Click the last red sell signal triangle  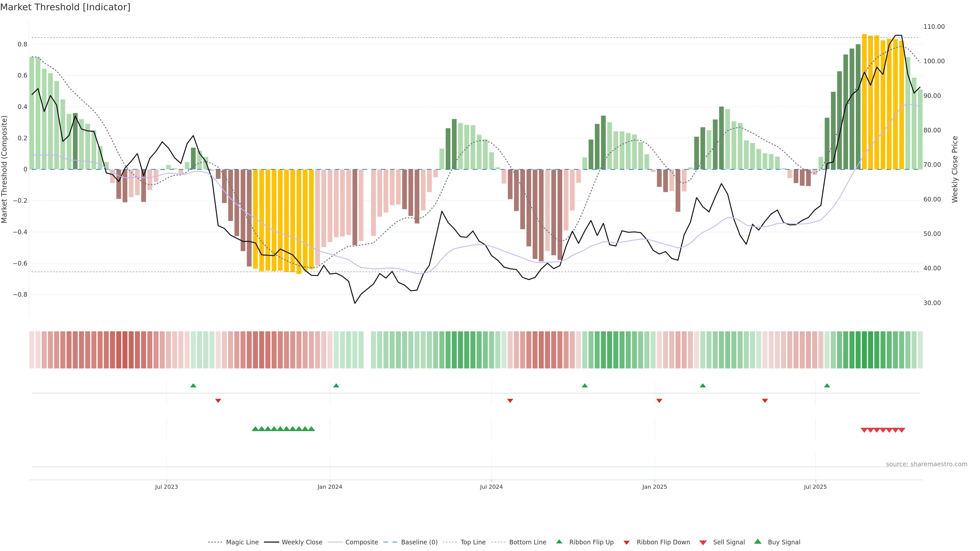point(902,430)
